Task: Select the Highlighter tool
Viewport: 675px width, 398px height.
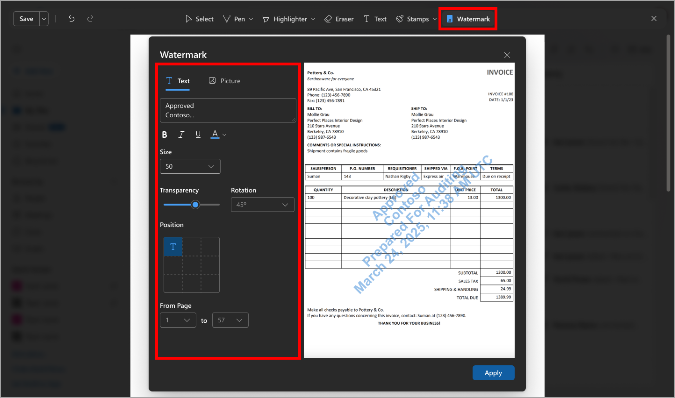Action: 288,19
